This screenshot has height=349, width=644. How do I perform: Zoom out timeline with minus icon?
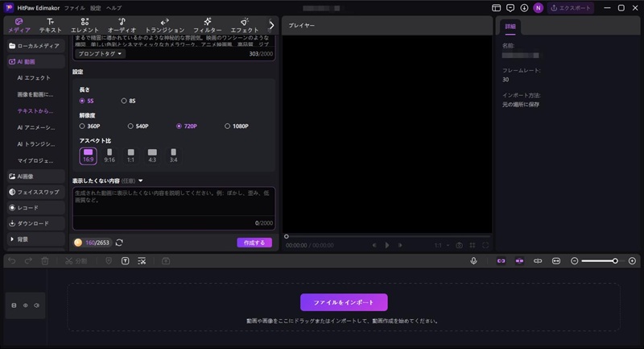574,261
